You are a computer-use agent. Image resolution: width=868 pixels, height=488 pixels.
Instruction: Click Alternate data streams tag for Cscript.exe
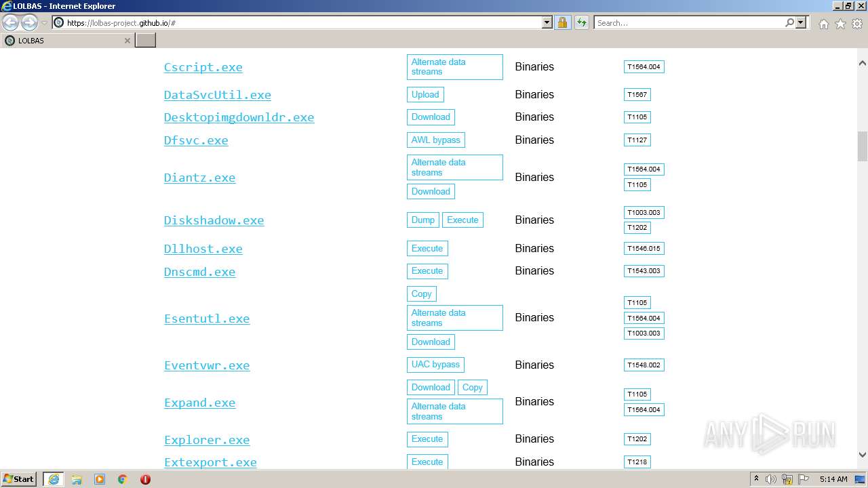point(455,66)
